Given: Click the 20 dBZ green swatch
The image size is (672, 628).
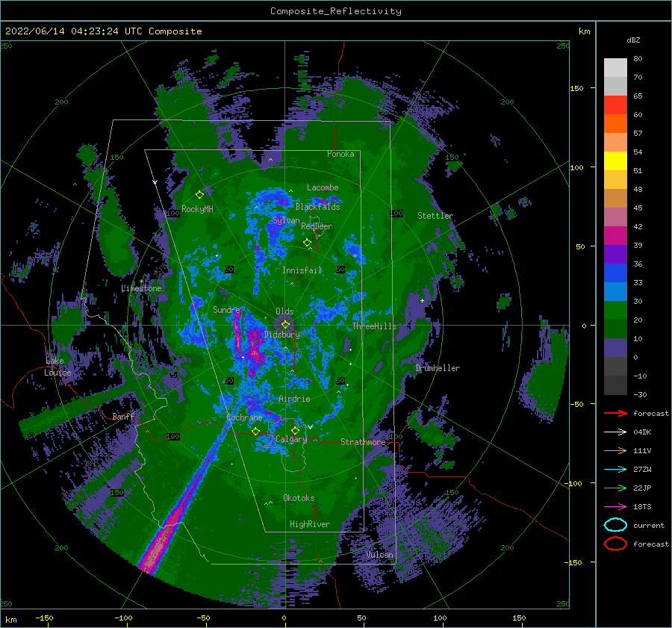Looking at the screenshot, I should pos(615,310).
